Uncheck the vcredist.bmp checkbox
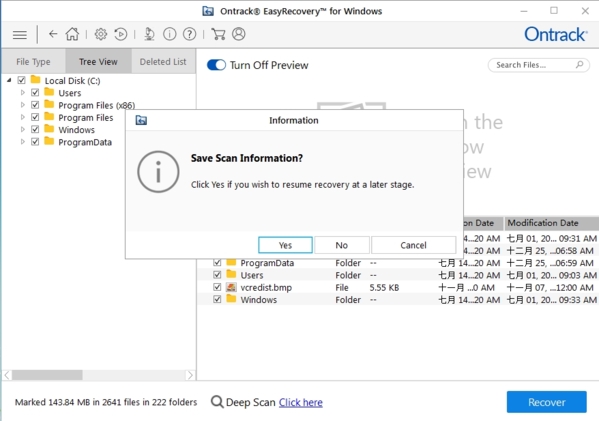This screenshot has height=421, width=599. pos(217,287)
